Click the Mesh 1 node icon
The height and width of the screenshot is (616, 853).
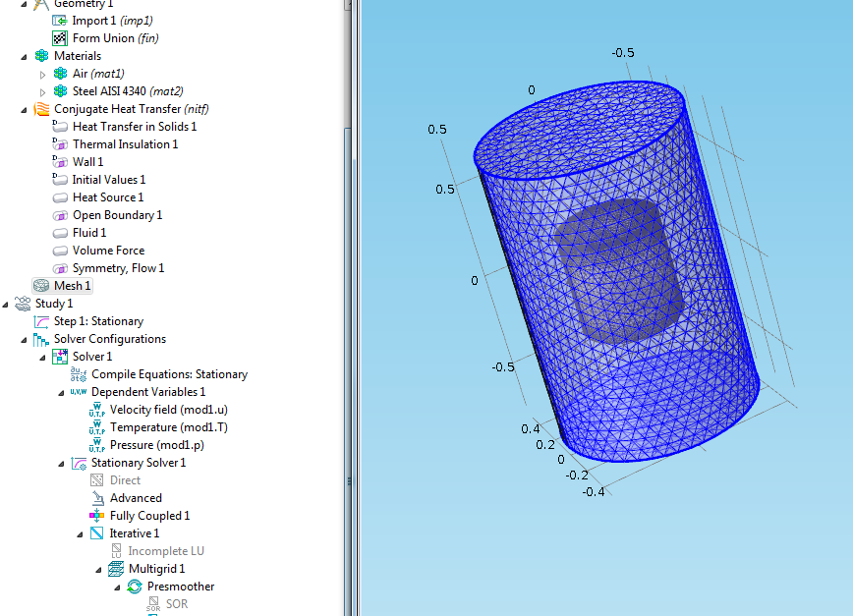tap(41, 286)
